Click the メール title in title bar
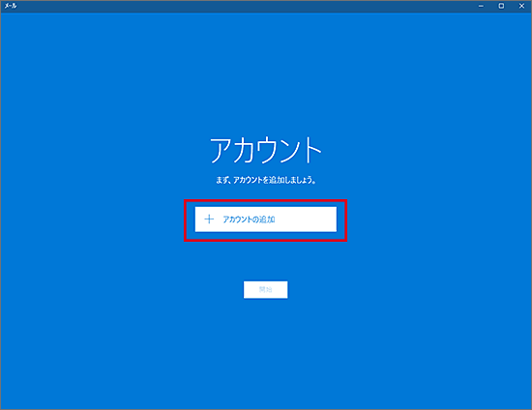The width and height of the screenshot is (532, 410). pyautogui.click(x=11, y=6)
